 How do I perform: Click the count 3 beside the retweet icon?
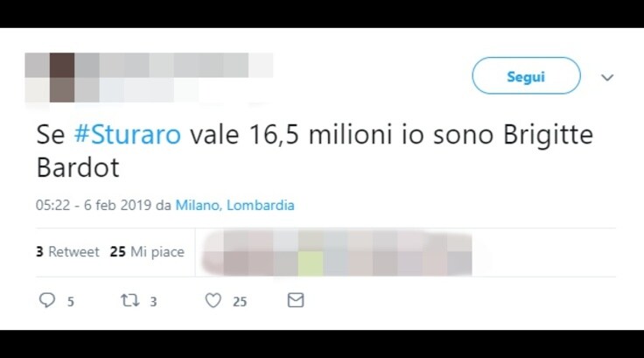pos(153,302)
